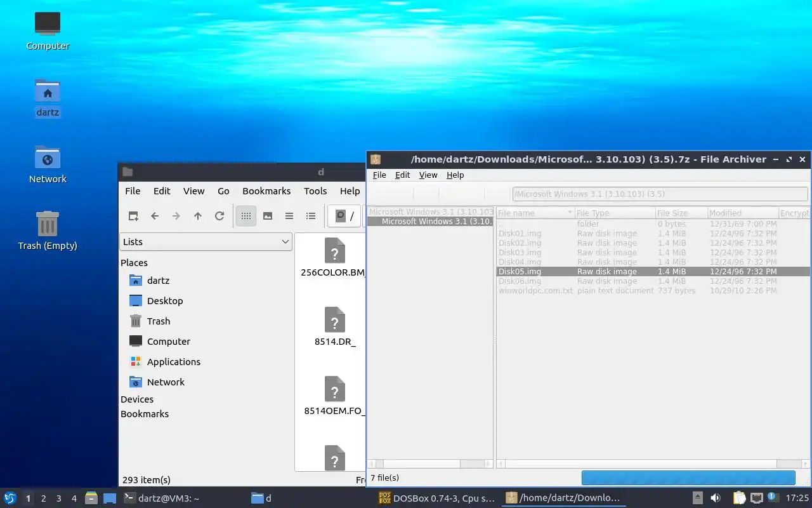Select the 256COLOR.BM_ file icon

334,251
